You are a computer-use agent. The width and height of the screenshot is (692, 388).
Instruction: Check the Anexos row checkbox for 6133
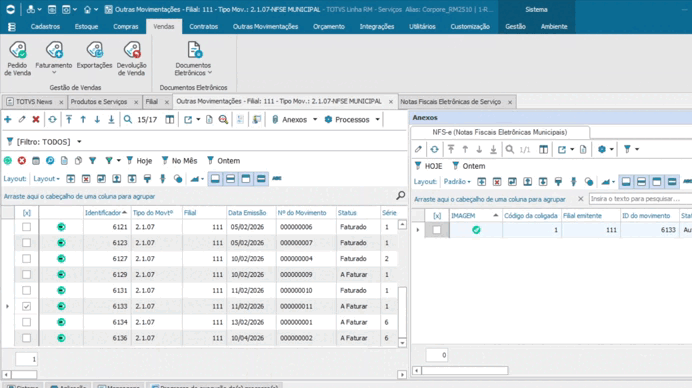(x=436, y=230)
